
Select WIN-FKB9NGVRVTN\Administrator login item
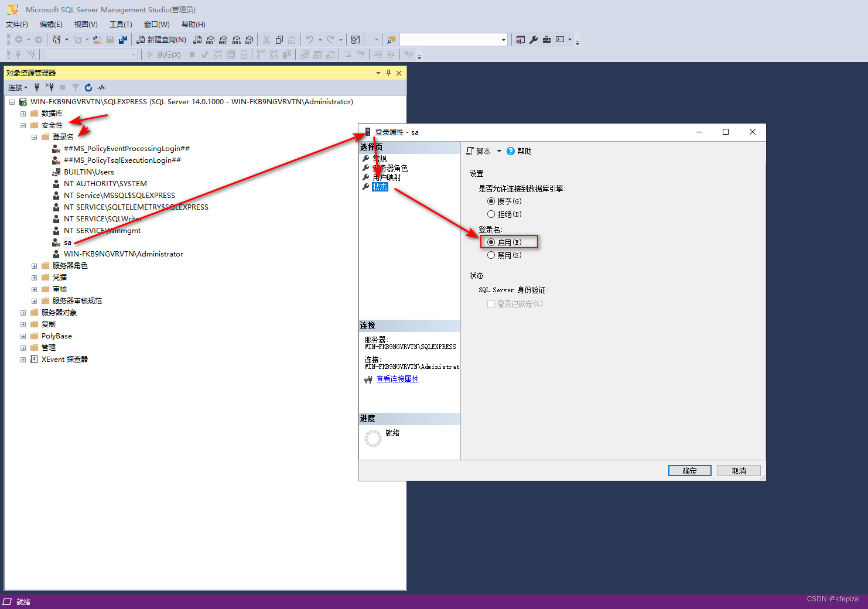(x=124, y=254)
